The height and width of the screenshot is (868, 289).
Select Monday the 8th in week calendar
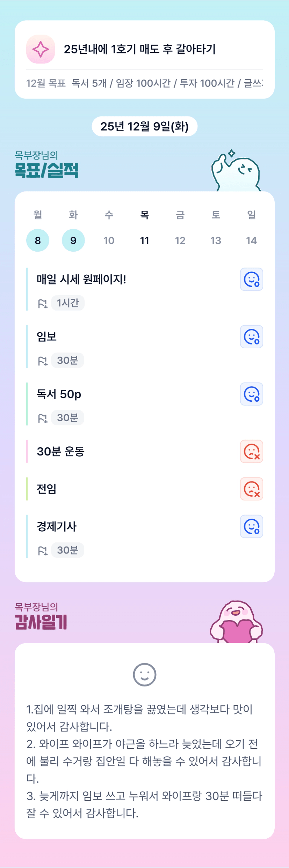coord(38,240)
